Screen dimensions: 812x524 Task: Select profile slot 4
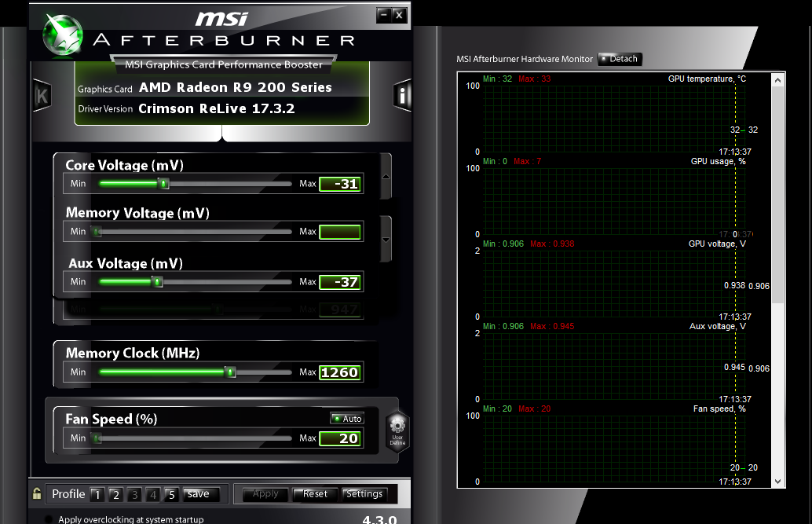click(x=153, y=494)
